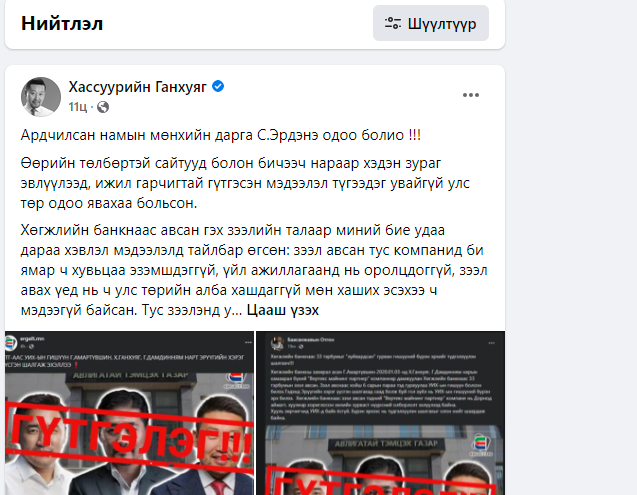The height and width of the screenshot is (495, 637).
Task: Click the red ГҮТГЭЛЭГ stamp in left image
Action: [x=130, y=434]
